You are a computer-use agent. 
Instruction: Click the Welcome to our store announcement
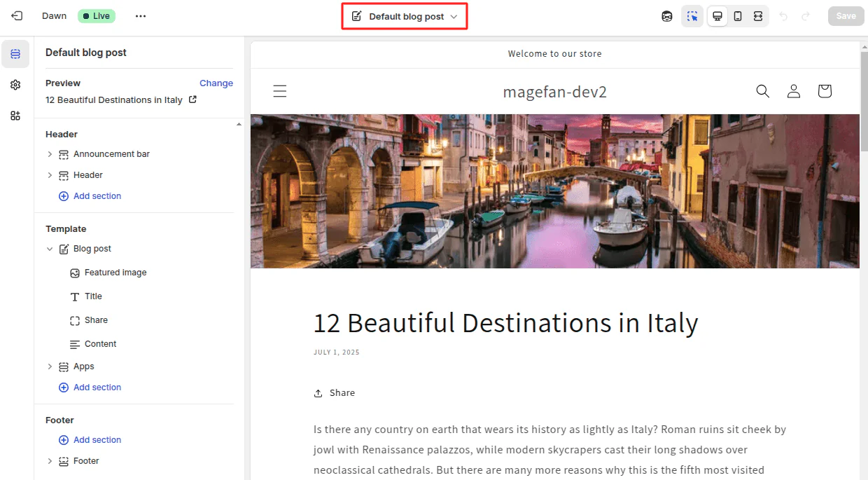click(x=555, y=54)
